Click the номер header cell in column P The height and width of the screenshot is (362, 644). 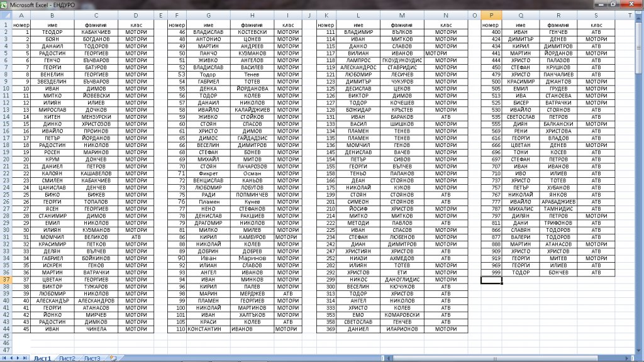tap(491, 25)
